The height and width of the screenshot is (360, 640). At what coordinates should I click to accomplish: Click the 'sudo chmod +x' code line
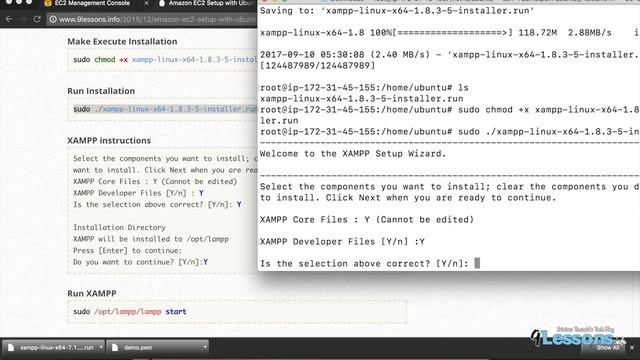tap(165, 60)
